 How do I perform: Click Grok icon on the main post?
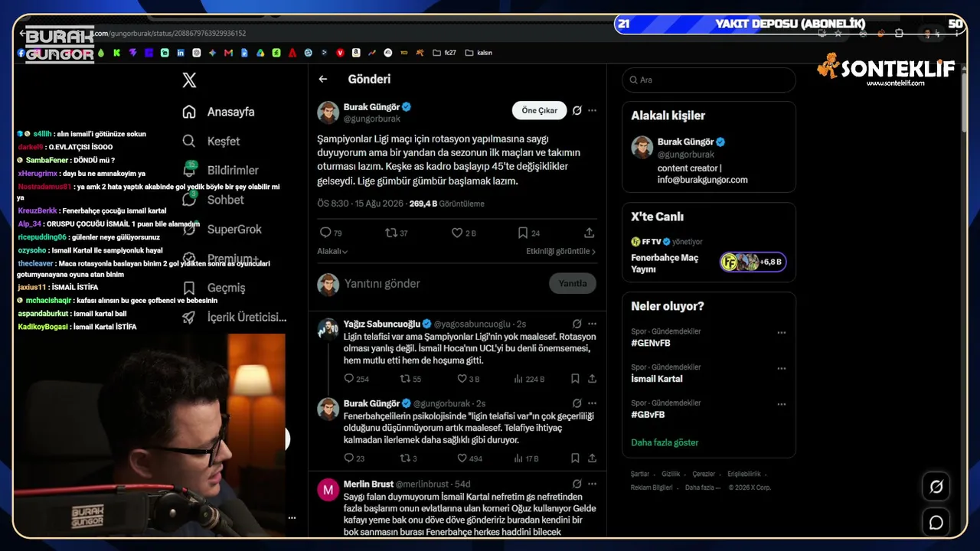(x=577, y=110)
